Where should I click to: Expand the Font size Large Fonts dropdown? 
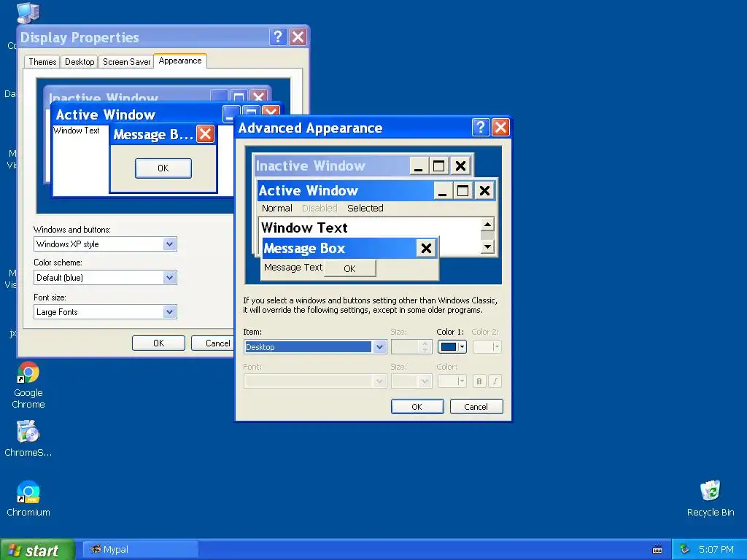(x=169, y=312)
